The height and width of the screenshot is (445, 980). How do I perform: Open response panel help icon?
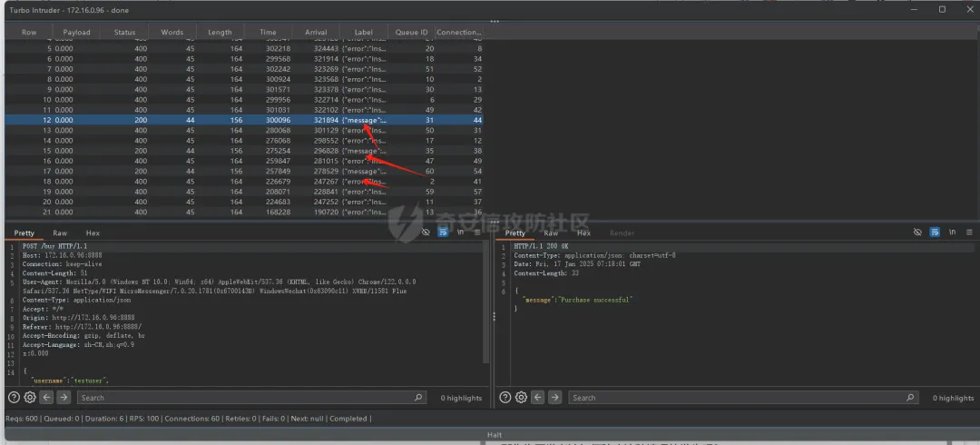coord(505,398)
